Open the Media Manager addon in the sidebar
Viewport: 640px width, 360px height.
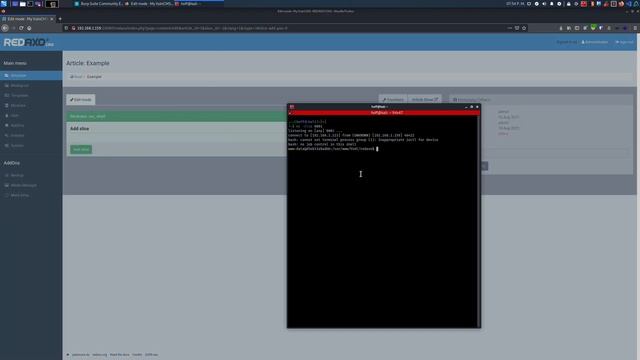(31, 185)
